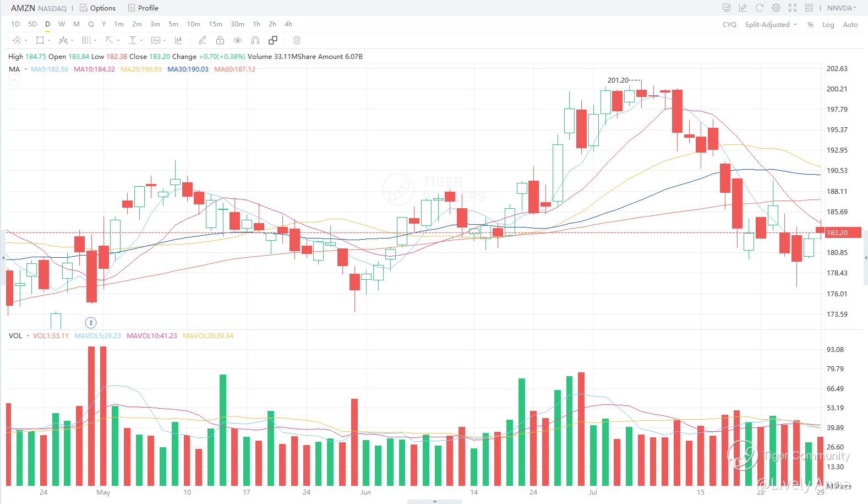This screenshot has width=868, height=504.
Task: Select the wave pattern drawing tool
Action: tap(63, 40)
